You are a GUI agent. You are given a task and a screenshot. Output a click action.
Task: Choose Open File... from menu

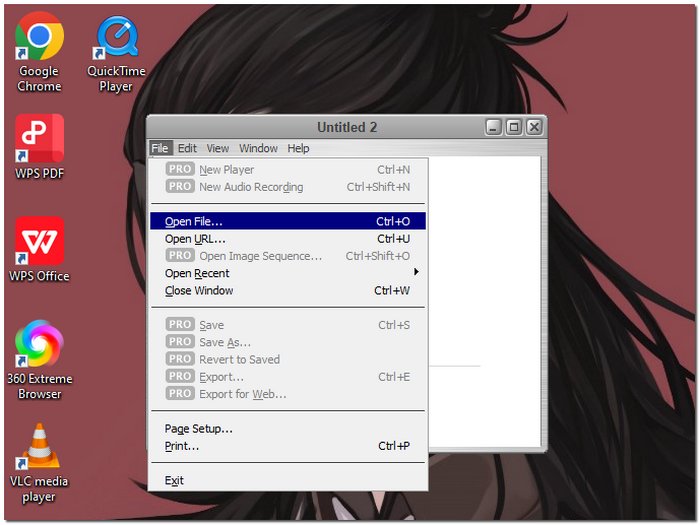[288, 221]
